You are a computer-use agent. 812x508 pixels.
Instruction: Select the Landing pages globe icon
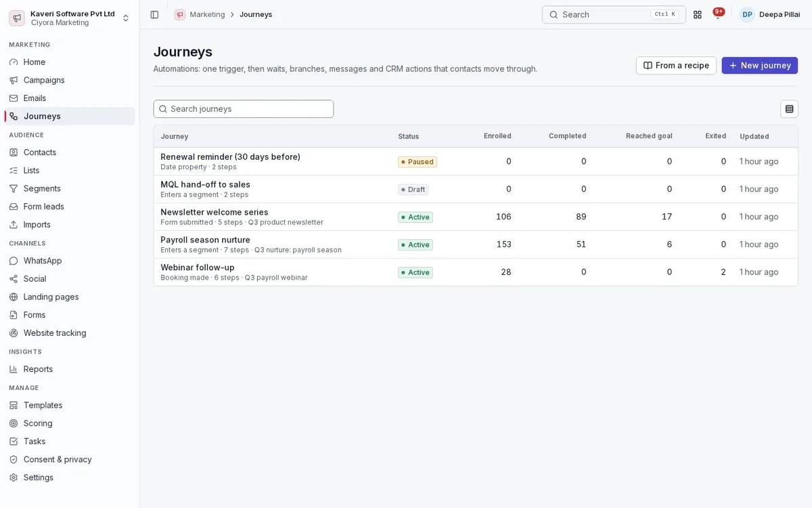coord(14,297)
